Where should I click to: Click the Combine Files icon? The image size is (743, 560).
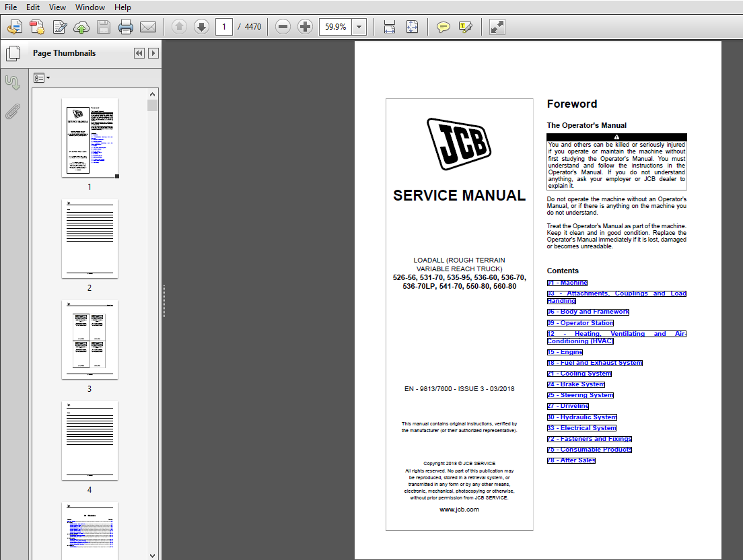[x=37, y=27]
